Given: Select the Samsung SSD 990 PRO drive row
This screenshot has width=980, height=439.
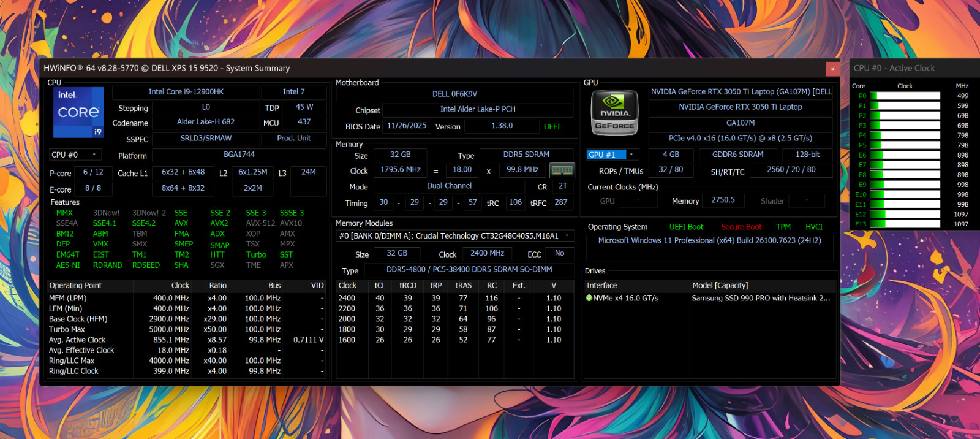Looking at the screenshot, I should point(710,298).
